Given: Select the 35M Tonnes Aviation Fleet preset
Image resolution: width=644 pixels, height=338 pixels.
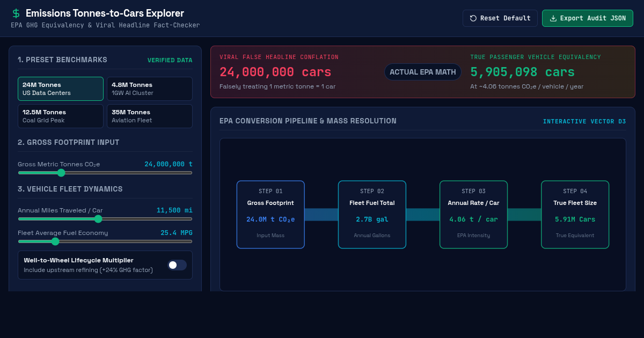Looking at the screenshot, I should click(x=150, y=116).
